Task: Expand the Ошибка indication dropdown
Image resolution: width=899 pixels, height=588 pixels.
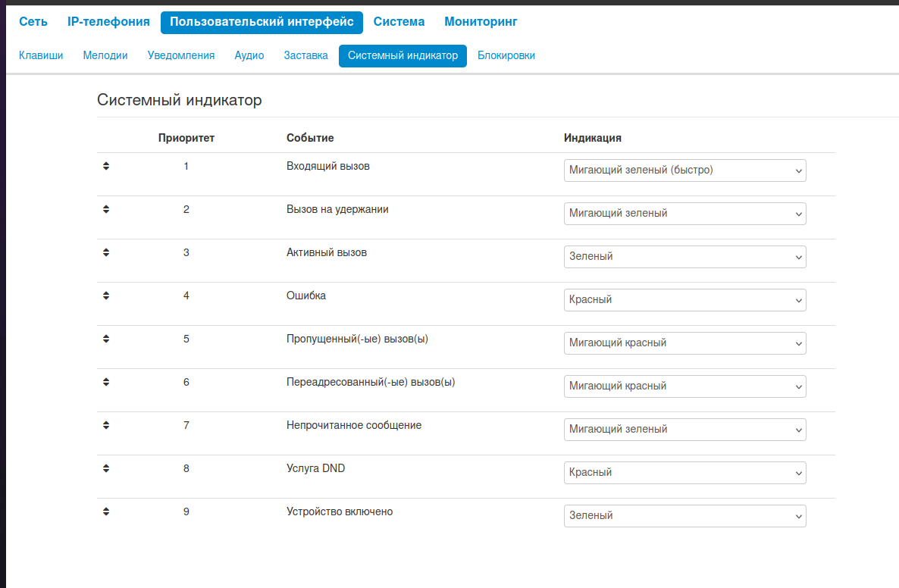Action: click(x=684, y=300)
